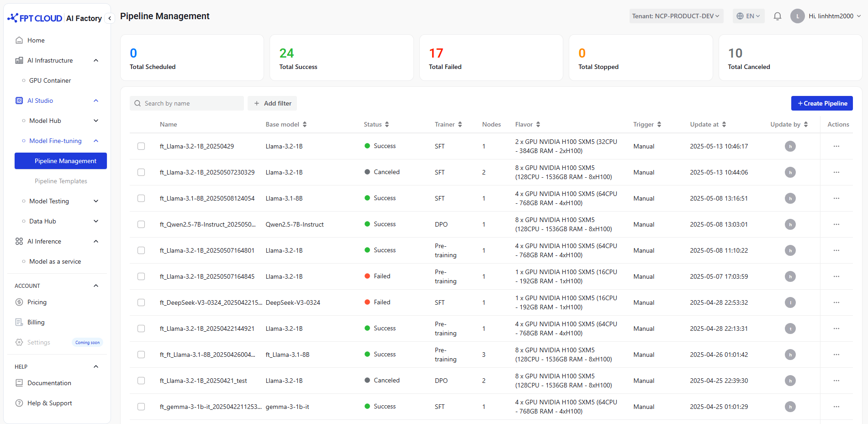This screenshot has width=868, height=424.
Task: Click the updater avatar in the ft_Llama-3.2-1B_20250429 row
Action: point(790,146)
